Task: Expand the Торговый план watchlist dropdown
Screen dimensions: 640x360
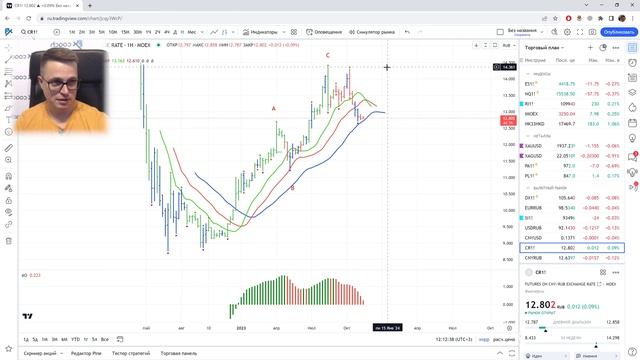Action: click(x=544, y=48)
